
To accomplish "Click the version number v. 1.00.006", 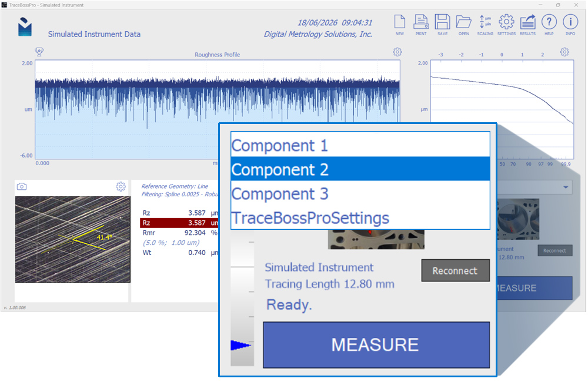I will [15, 308].
